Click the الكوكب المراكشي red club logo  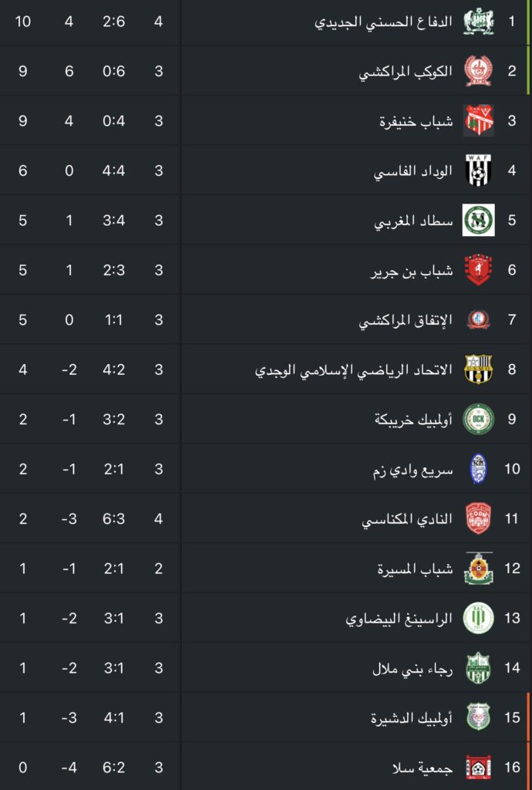(478, 71)
